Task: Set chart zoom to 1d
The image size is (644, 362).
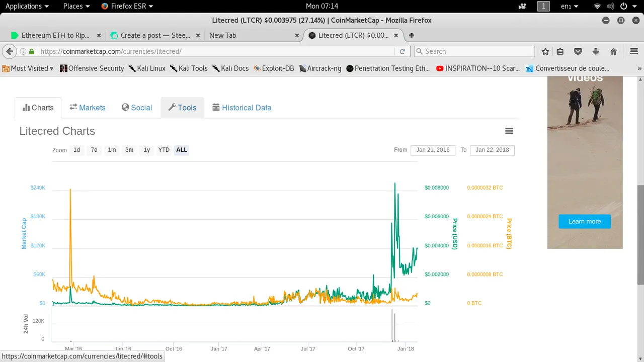Action: pyautogui.click(x=76, y=150)
